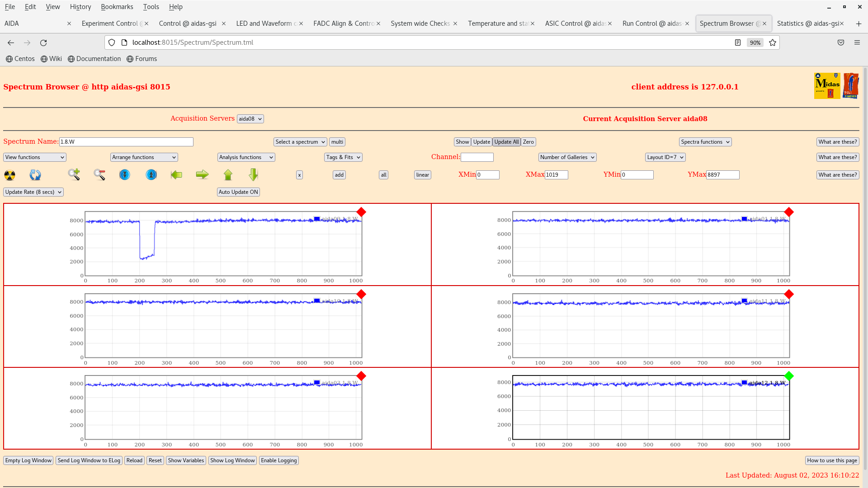
Task: Open the Analysis functions dropdown
Action: pos(245,157)
